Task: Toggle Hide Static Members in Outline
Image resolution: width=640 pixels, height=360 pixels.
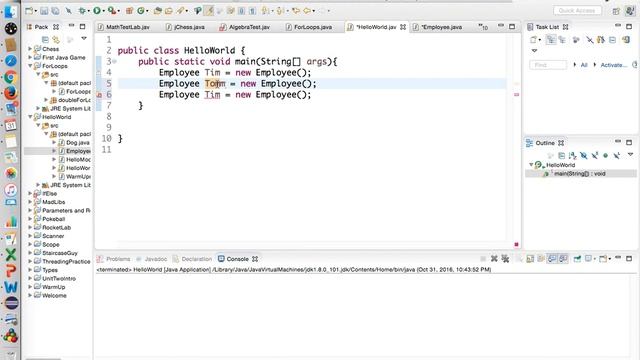Action: (595, 156)
